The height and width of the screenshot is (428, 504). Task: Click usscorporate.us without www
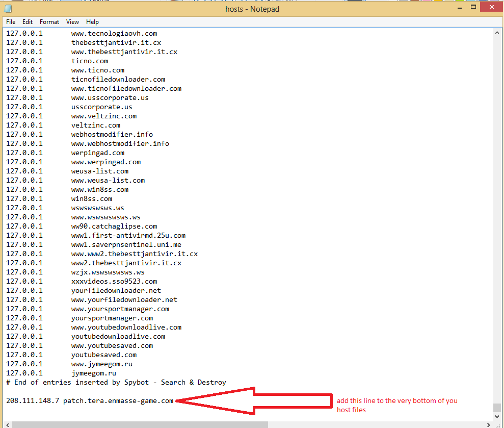[101, 107]
